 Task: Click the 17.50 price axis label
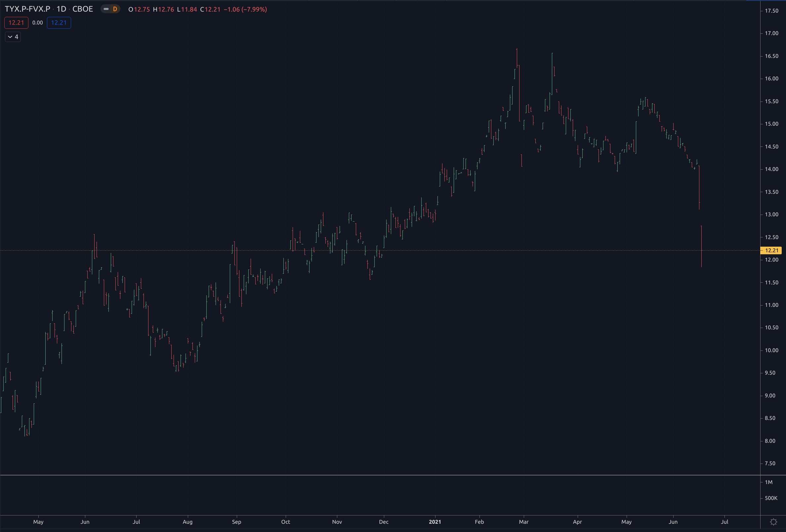(771, 11)
